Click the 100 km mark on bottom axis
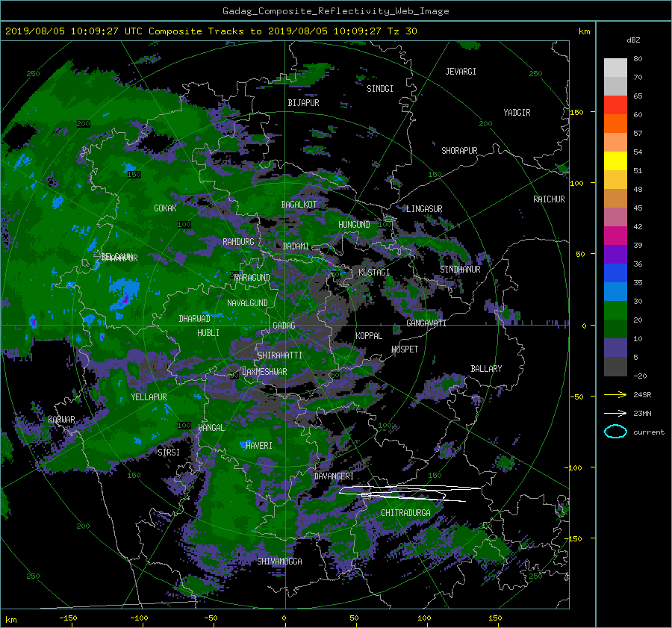The width and height of the screenshot is (672, 628). 424,618
